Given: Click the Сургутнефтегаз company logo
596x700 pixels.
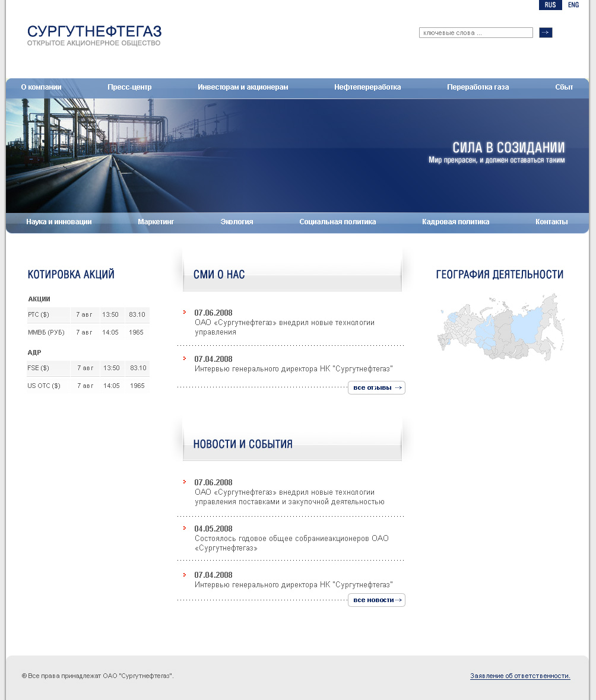Looking at the screenshot, I should 93,34.
